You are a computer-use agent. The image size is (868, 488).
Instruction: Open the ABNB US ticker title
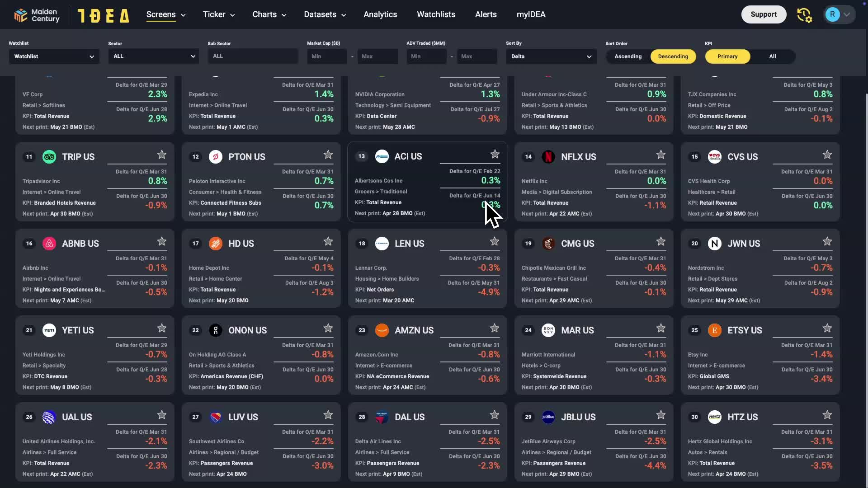[80, 244]
